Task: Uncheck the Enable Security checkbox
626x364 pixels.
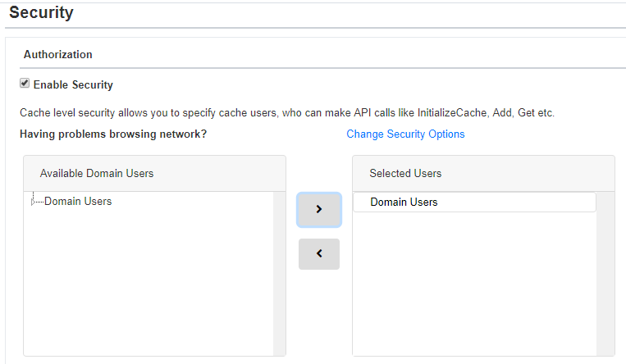Action: [x=25, y=83]
